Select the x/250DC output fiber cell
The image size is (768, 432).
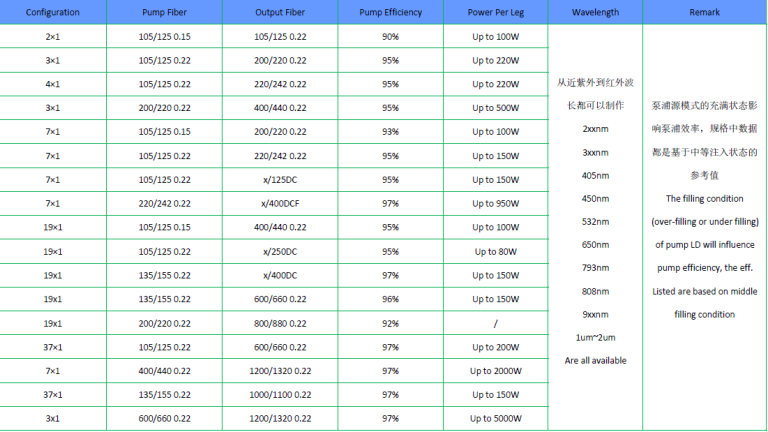pyautogui.click(x=280, y=252)
